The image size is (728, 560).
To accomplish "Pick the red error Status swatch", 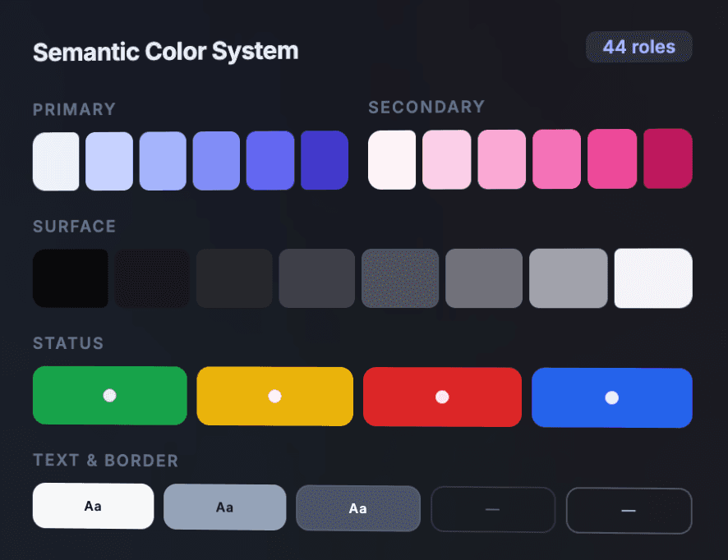I will [x=442, y=397].
